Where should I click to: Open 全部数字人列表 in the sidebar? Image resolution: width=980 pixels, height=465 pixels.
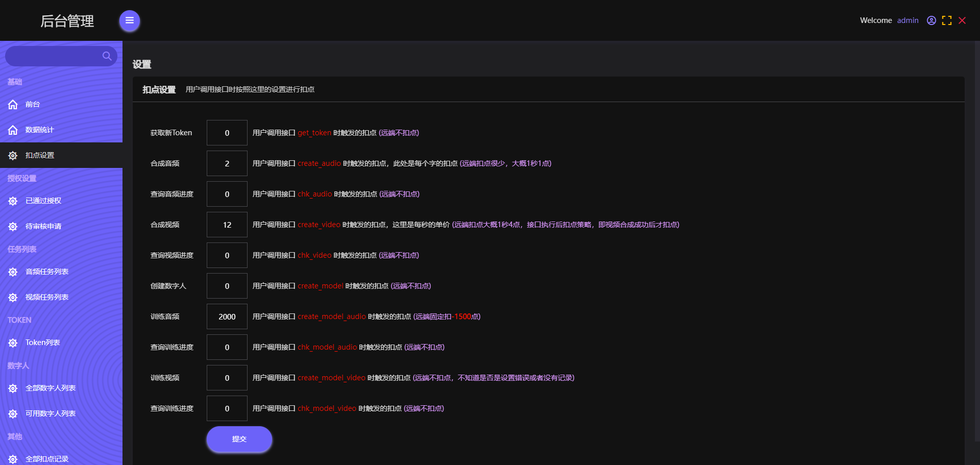(x=51, y=388)
